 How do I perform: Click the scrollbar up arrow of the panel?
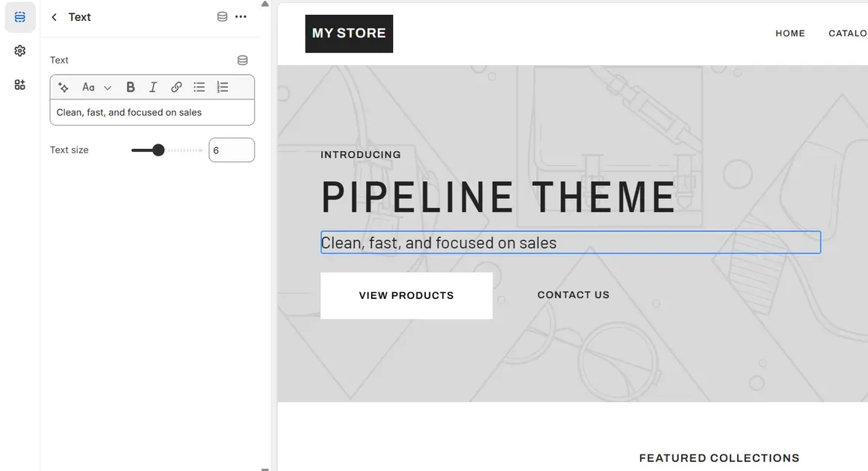pyautogui.click(x=265, y=4)
